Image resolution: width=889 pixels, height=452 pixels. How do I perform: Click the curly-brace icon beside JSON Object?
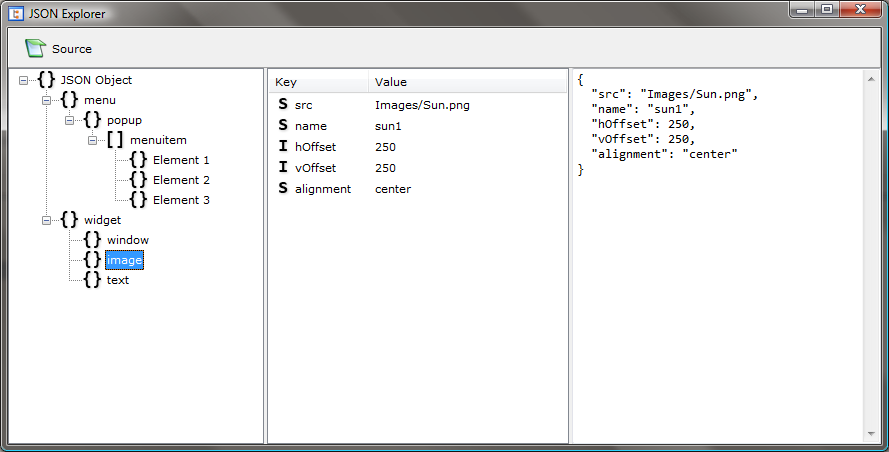pyautogui.click(x=46, y=80)
